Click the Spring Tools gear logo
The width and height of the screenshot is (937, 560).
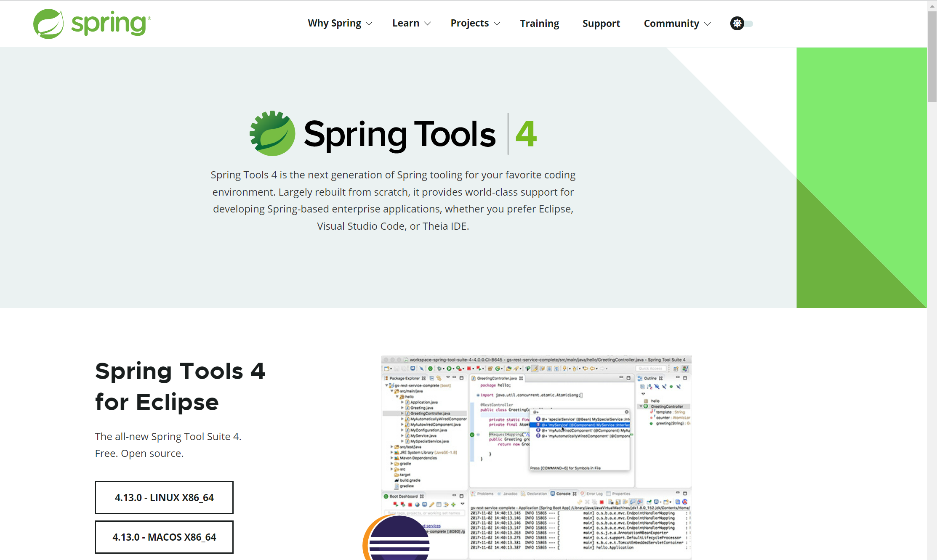click(x=272, y=134)
